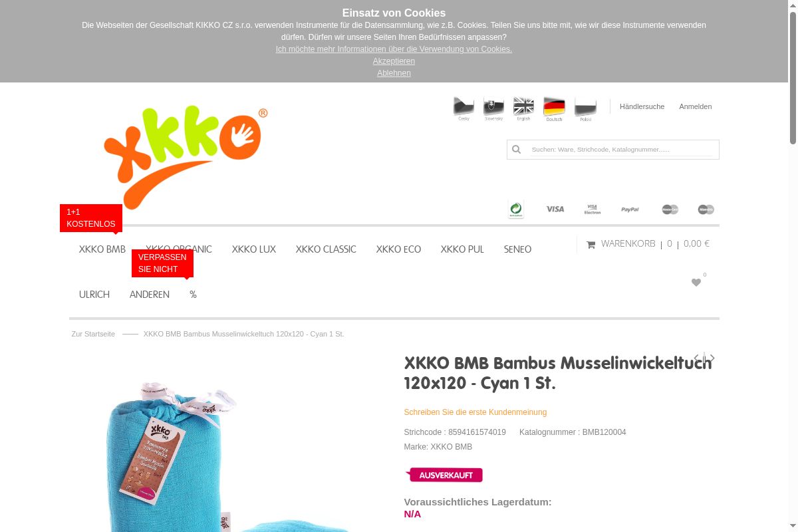
Task: Open the ANDEREN menu item
Action: point(150,295)
